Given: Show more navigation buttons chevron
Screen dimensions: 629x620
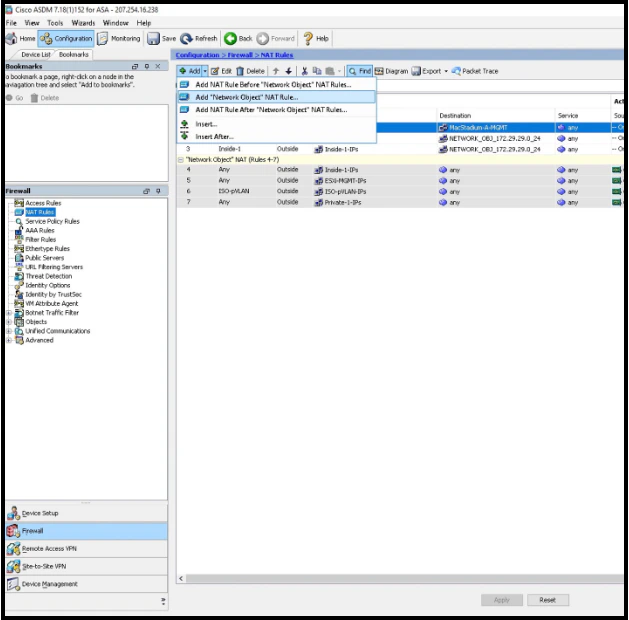Looking at the screenshot, I should [x=163, y=601].
